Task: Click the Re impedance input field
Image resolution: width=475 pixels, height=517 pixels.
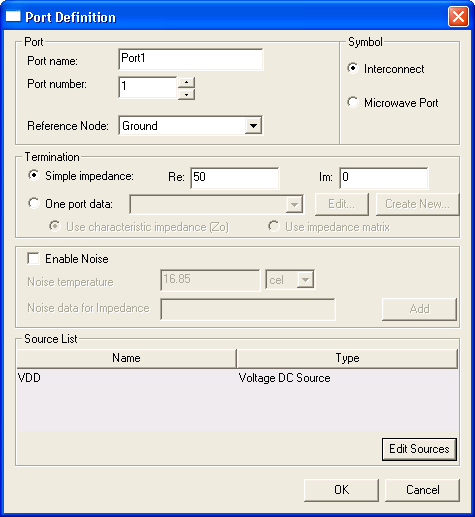Action: click(235, 178)
